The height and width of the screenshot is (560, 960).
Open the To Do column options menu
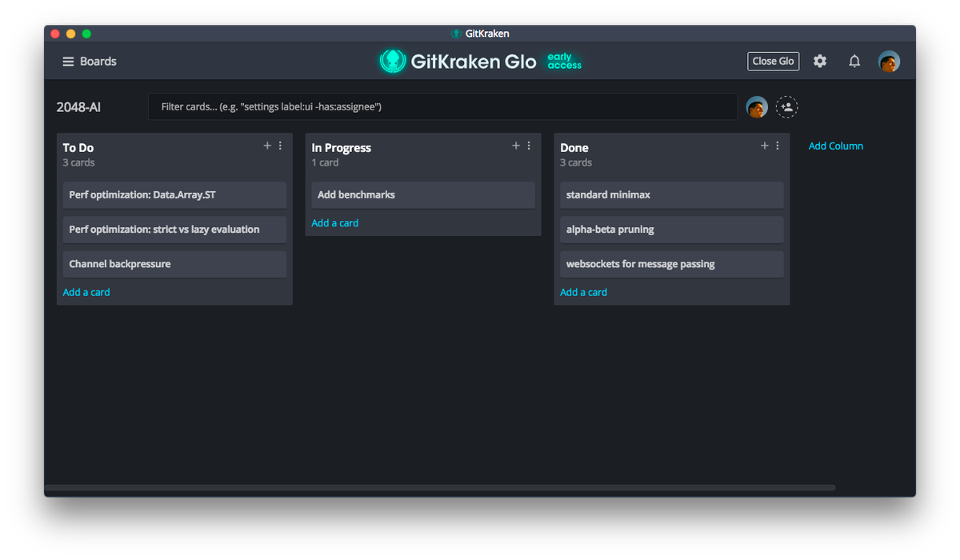coord(280,146)
